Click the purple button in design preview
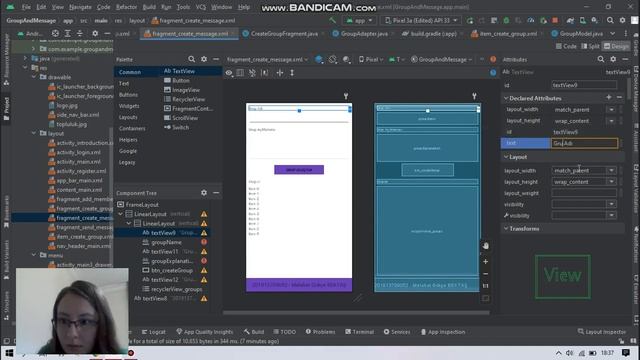 pos(299,169)
